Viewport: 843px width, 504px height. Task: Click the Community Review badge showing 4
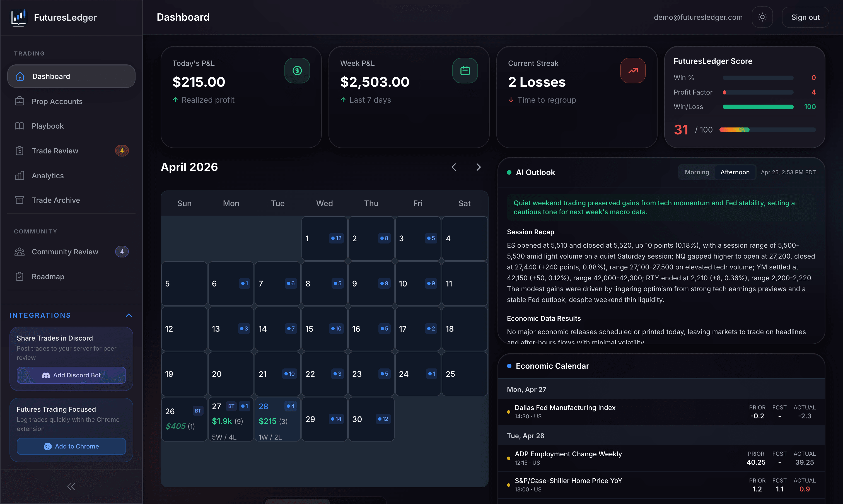(x=122, y=252)
